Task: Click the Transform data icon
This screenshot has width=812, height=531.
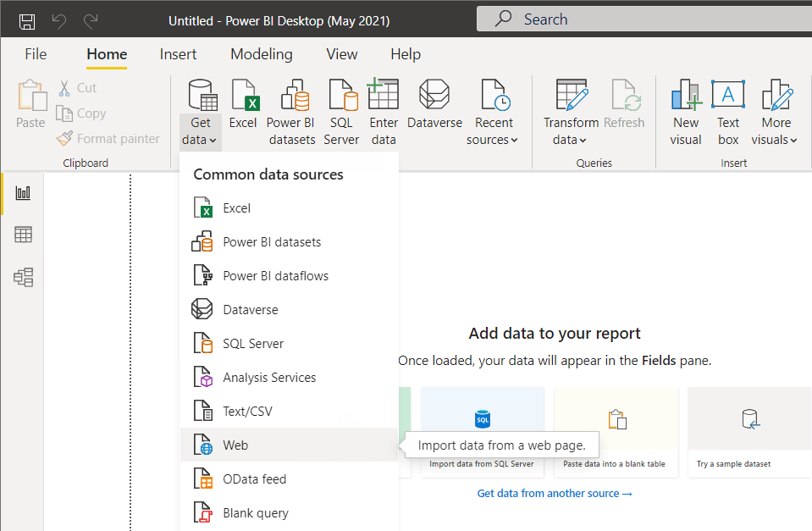Action: pyautogui.click(x=572, y=95)
